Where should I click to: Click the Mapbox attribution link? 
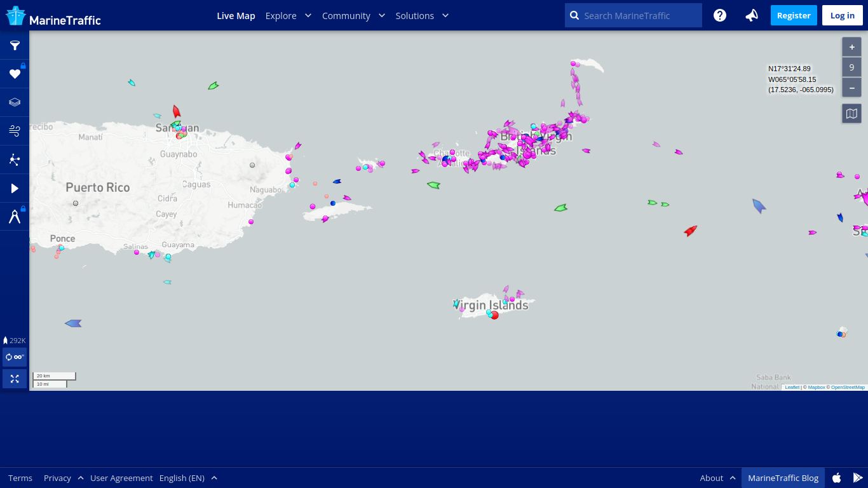[817, 387]
